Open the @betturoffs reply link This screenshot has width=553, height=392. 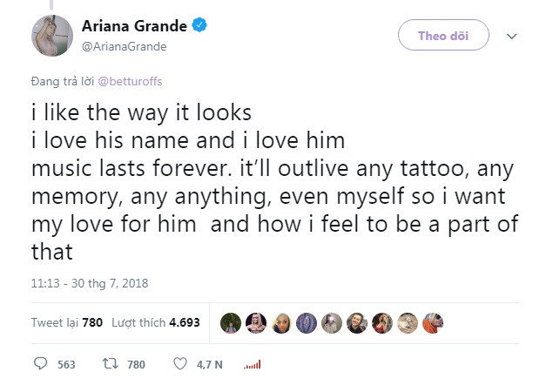[132, 81]
